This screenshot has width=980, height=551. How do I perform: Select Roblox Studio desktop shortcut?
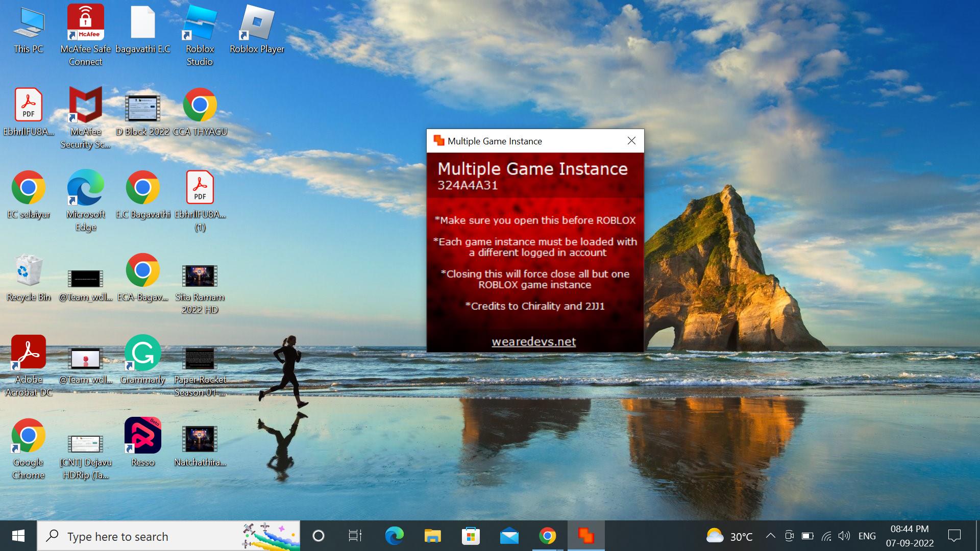coord(200,35)
